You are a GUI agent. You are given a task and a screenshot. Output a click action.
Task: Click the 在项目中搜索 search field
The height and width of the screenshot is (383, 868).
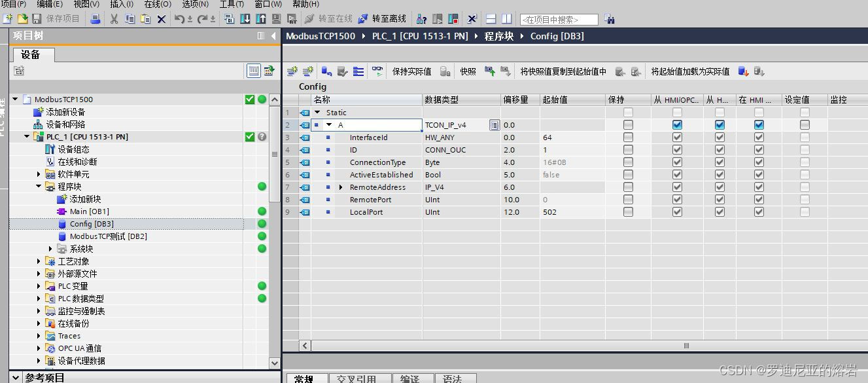[559, 20]
